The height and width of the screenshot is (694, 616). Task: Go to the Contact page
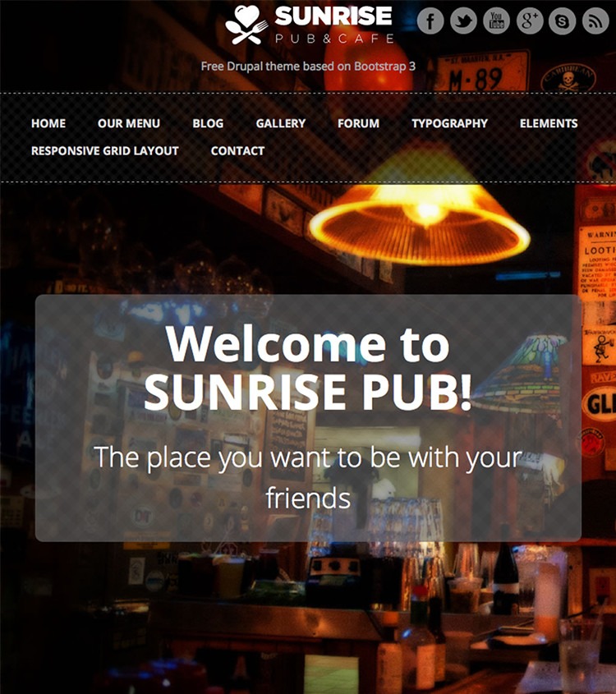pos(237,151)
